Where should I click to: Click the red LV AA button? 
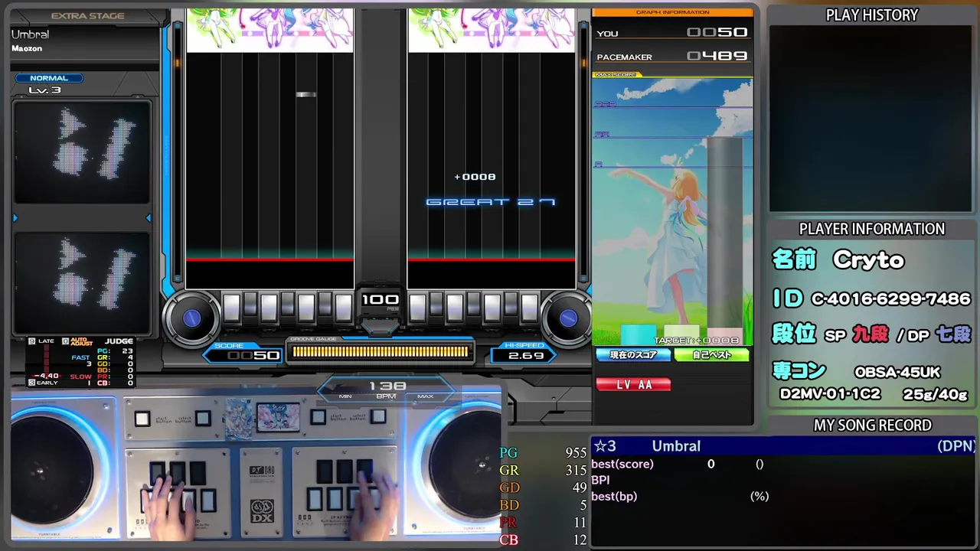click(x=633, y=385)
